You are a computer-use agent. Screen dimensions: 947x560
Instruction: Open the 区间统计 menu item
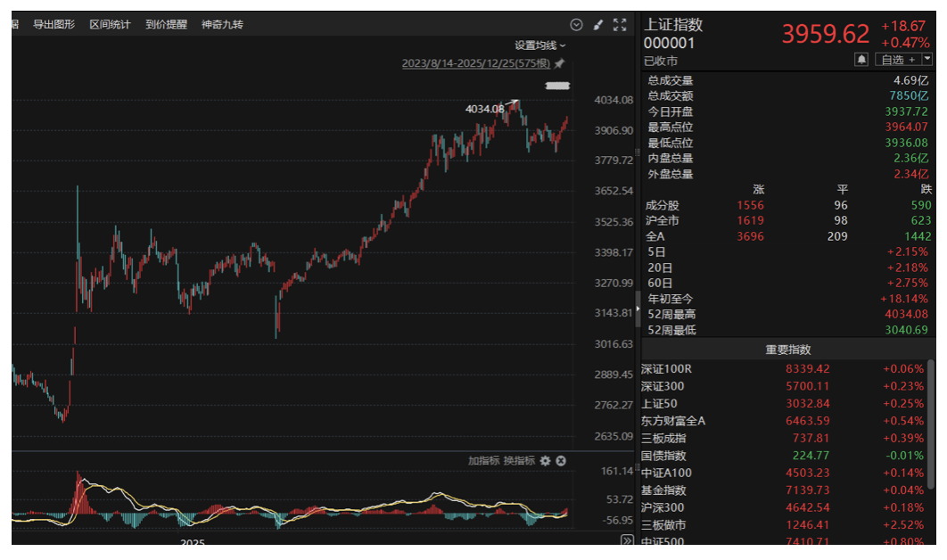click(x=110, y=25)
